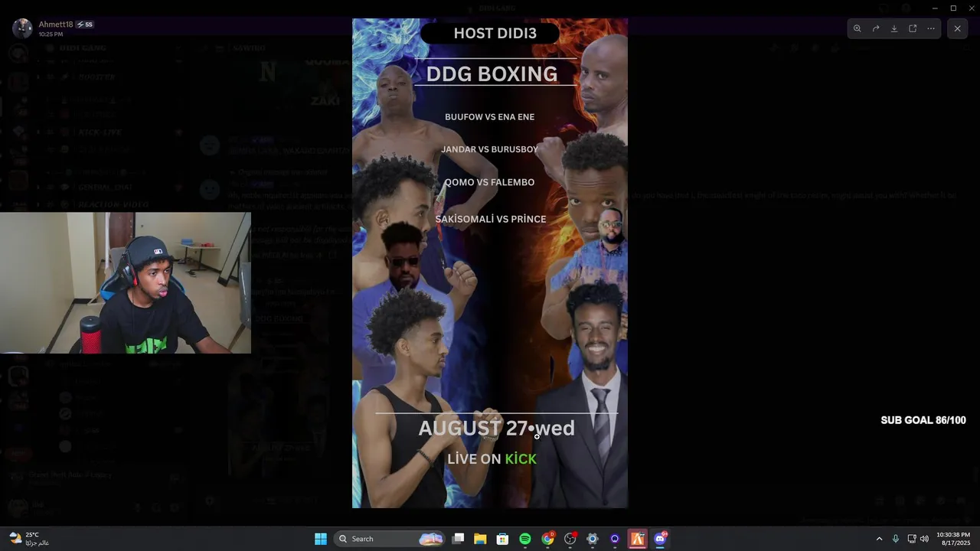Download the image via the download icon
Viewport: 980px width, 551px height.
click(894, 29)
